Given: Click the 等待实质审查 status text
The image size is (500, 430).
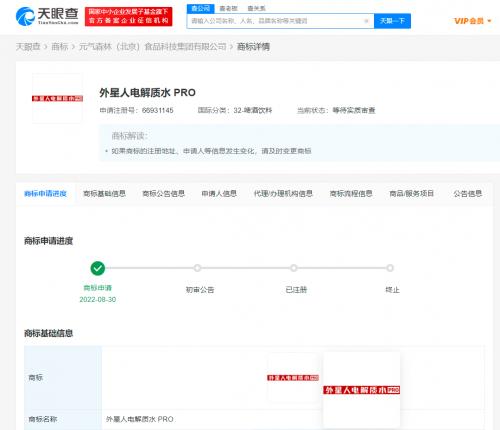Looking at the screenshot, I should (x=354, y=110).
